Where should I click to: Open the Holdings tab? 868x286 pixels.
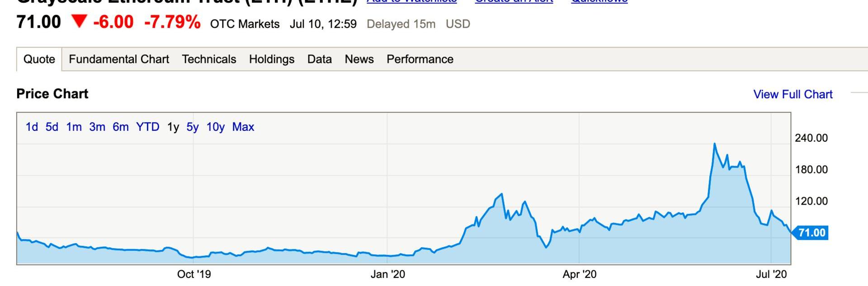click(x=272, y=59)
